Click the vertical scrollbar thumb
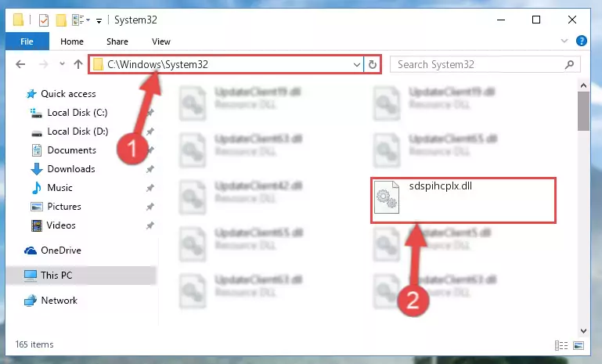The width and height of the screenshot is (602, 364). point(583,111)
